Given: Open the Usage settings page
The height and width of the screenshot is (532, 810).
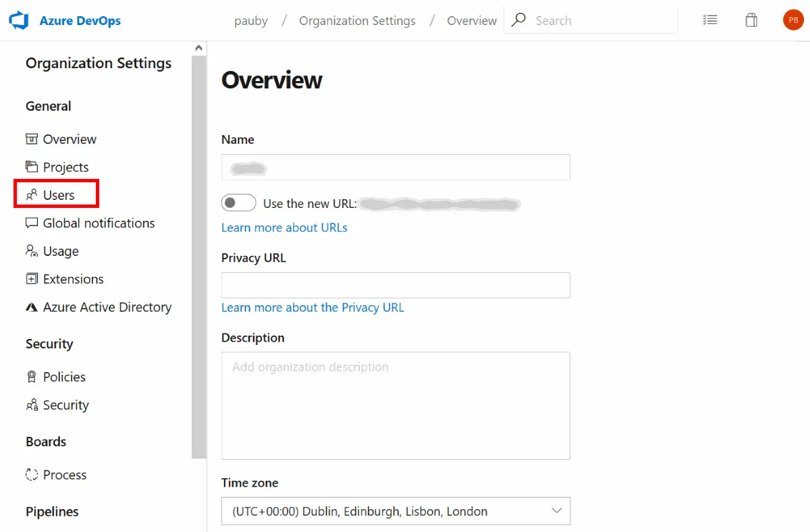Looking at the screenshot, I should pos(61,251).
